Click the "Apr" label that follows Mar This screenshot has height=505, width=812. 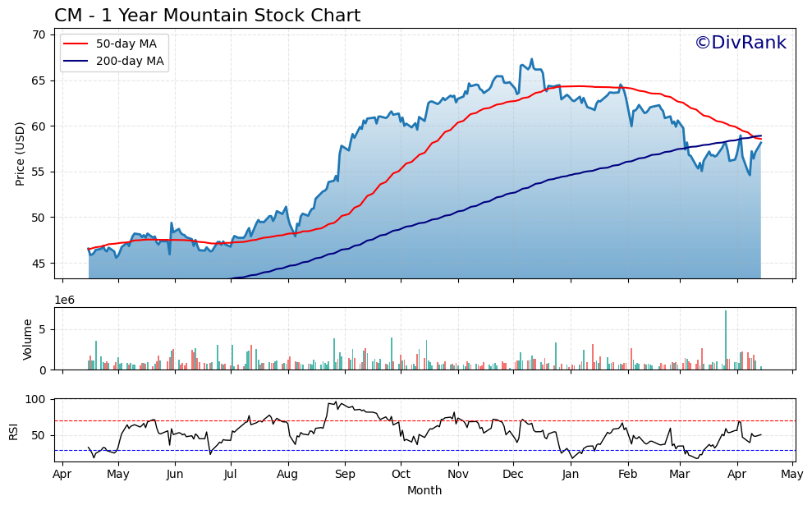pos(737,475)
